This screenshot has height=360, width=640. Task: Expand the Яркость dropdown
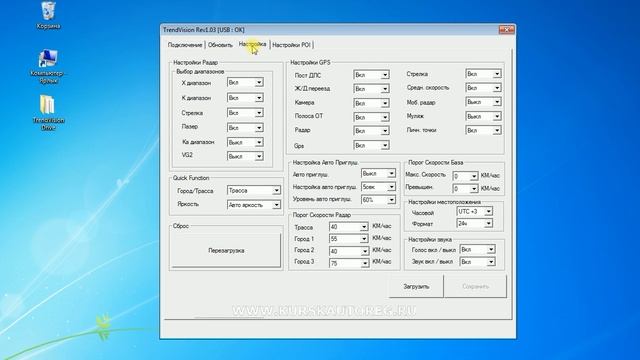coord(254,204)
